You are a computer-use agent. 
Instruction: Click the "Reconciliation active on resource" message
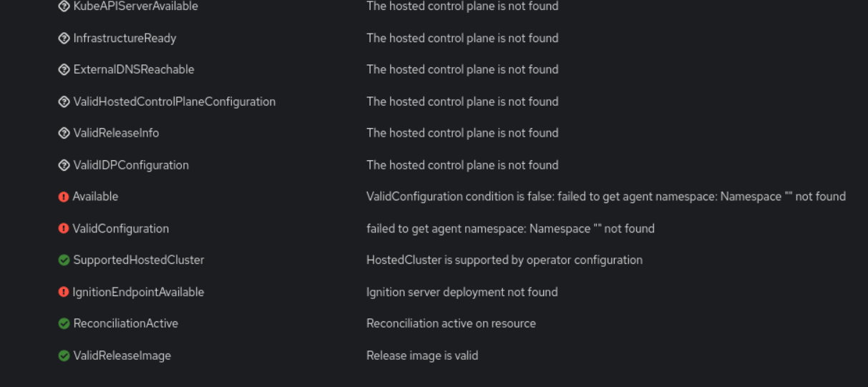pyautogui.click(x=451, y=323)
